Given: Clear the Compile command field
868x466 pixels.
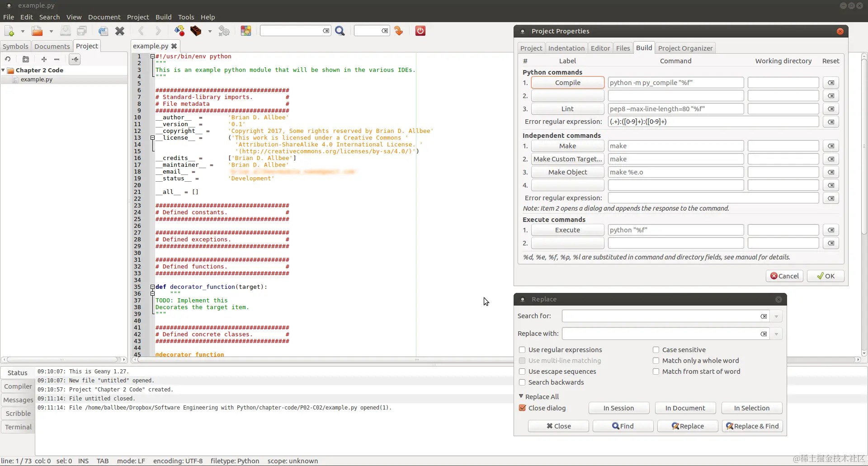Looking at the screenshot, I should click(x=831, y=83).
